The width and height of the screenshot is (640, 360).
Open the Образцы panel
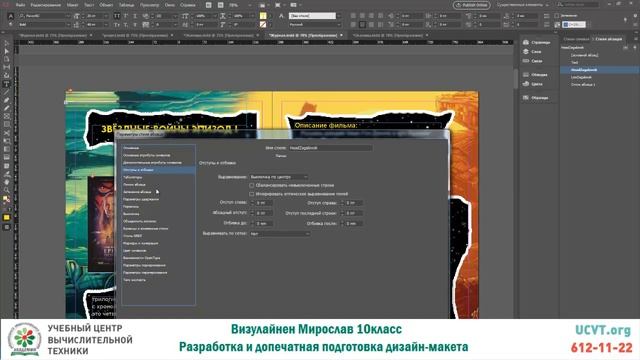click(536, 98)
